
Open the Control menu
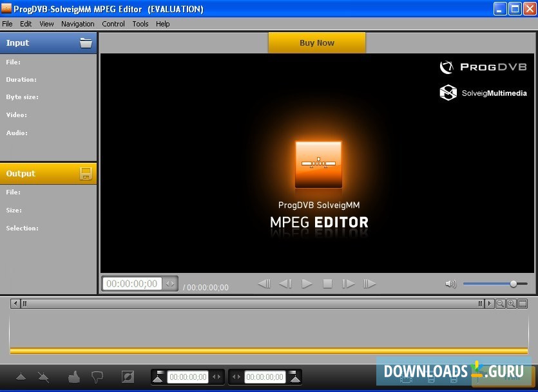tap(113, 24)
